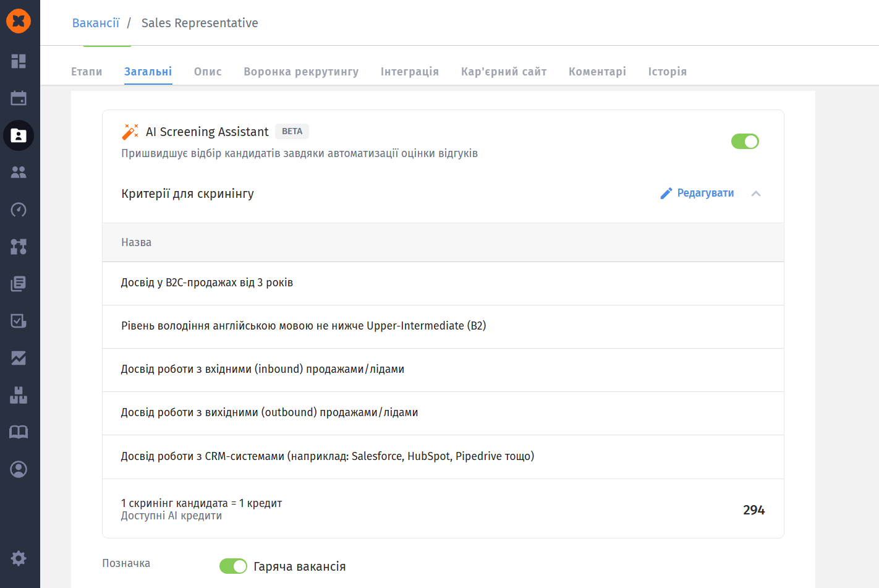Click the open book icon in sidebar
The height and width of the screenshot is (588, 879).
coord(19,432)
